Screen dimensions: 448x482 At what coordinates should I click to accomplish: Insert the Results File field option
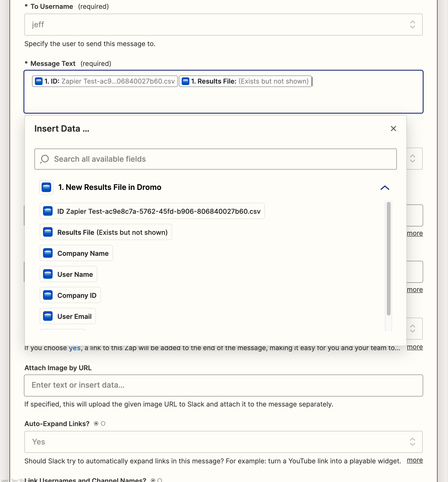[106, 232]
